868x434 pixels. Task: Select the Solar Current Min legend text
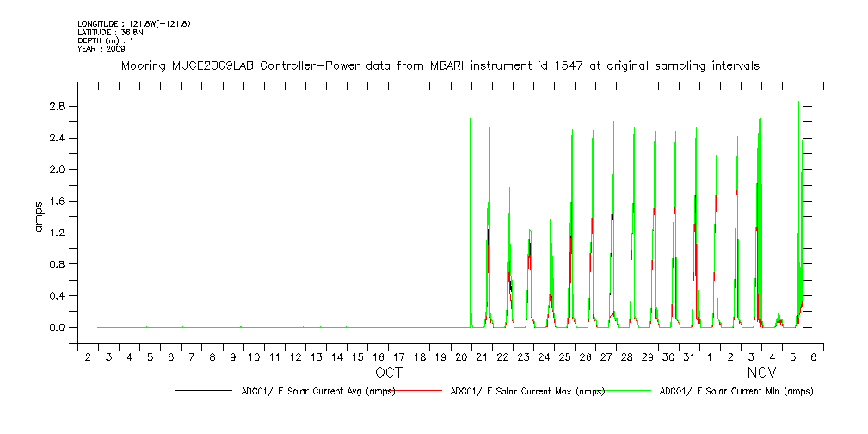[736, 391]
